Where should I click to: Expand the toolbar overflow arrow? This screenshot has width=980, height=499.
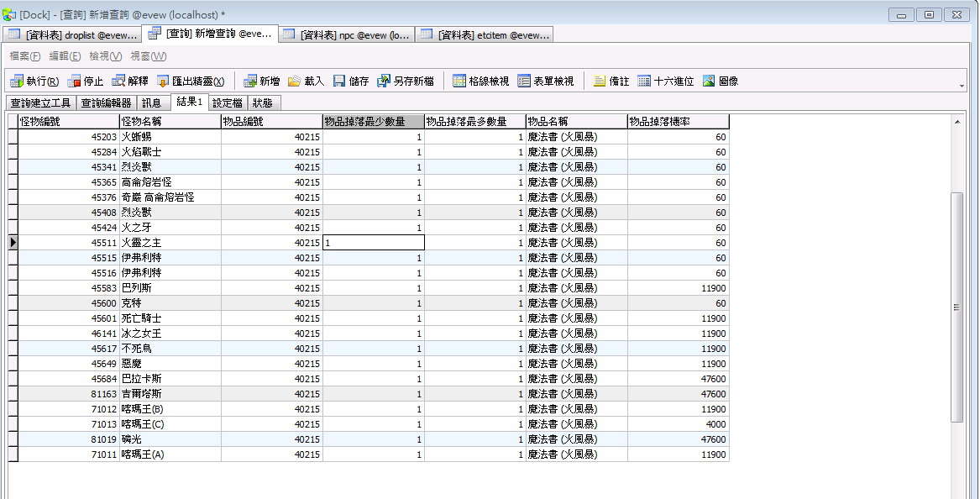(962, 86)
